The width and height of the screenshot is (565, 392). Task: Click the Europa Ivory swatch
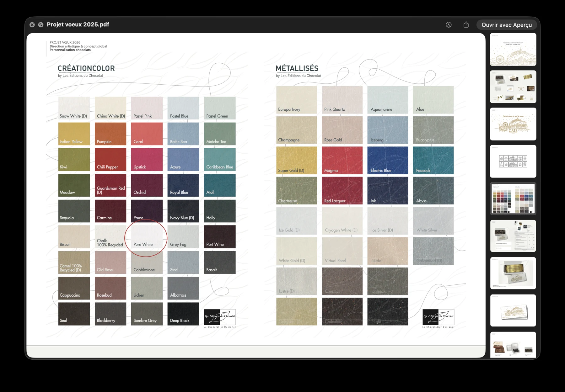(297, 100)
